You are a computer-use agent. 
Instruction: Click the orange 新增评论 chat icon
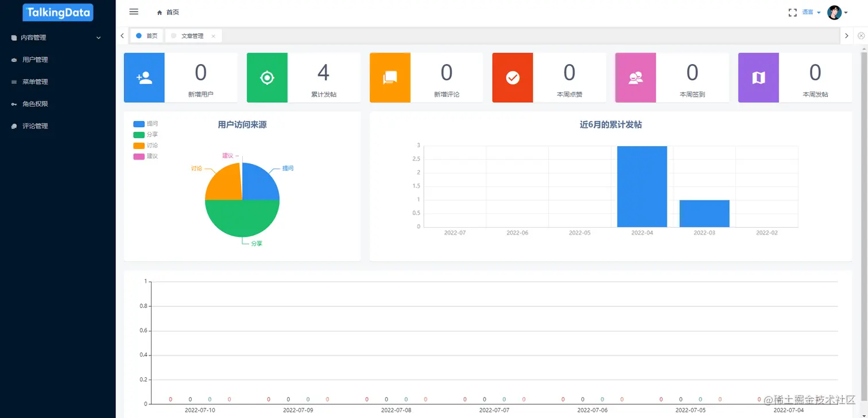(x=390, y=78)
